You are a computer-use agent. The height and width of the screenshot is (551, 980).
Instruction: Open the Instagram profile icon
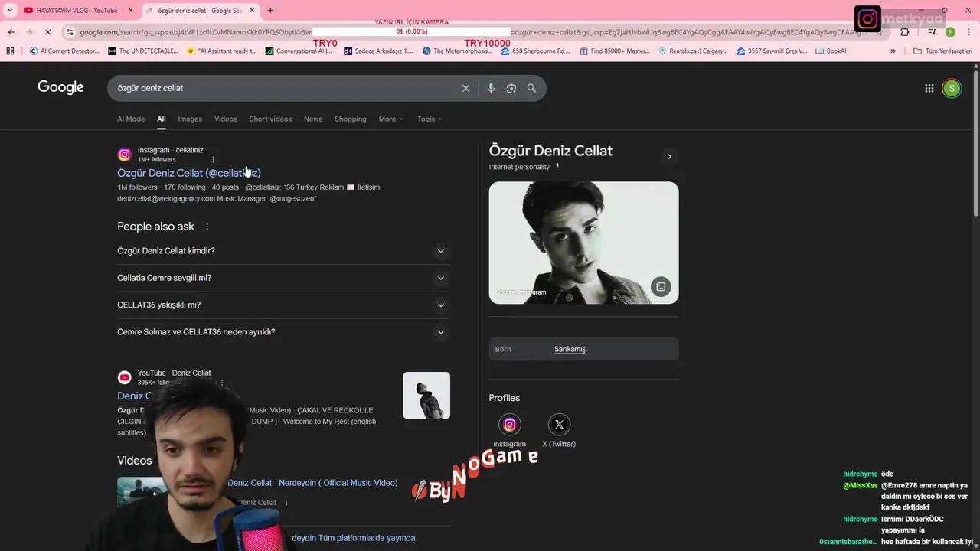510,425
